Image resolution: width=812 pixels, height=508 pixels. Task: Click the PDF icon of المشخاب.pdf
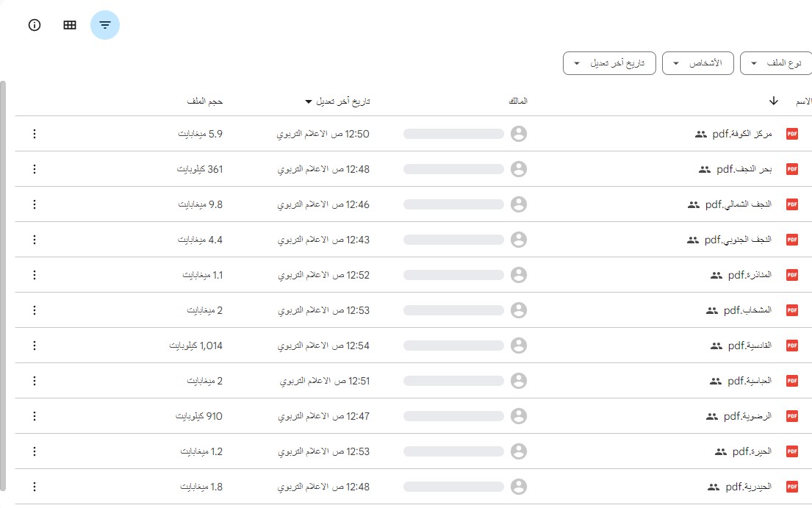click(792, 310)
